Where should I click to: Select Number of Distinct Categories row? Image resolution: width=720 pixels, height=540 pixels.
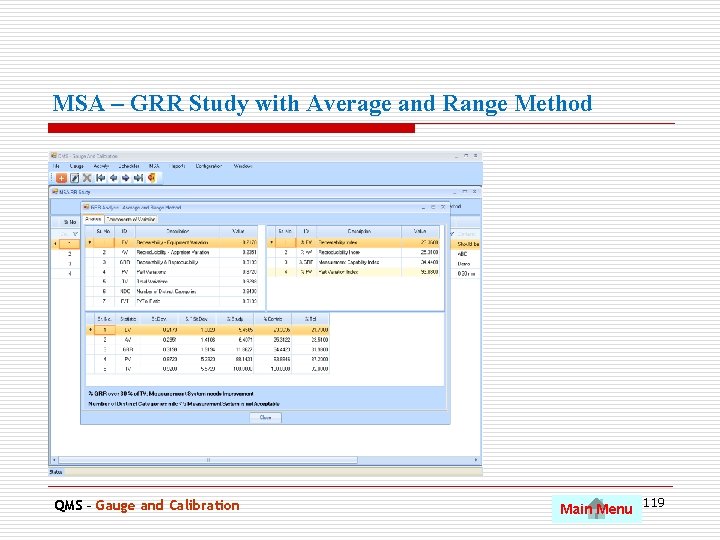171,292
